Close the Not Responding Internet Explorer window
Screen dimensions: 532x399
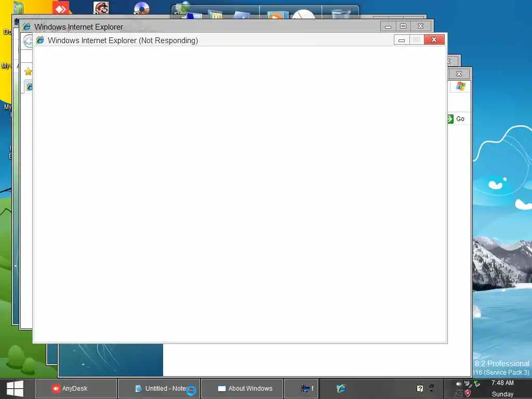pyautogui.click(x=434, y=39)
